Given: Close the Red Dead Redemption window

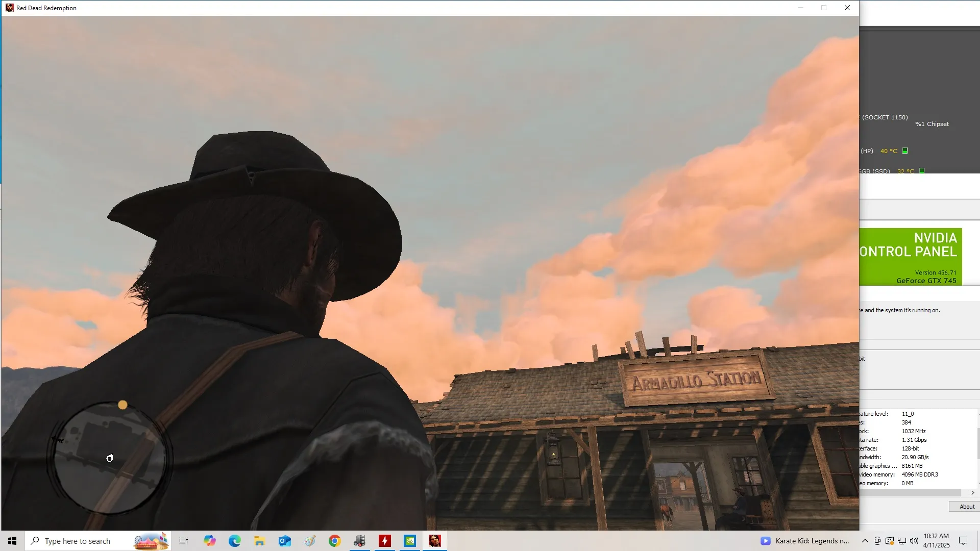Looking at the screenshot, I should 847,8.
